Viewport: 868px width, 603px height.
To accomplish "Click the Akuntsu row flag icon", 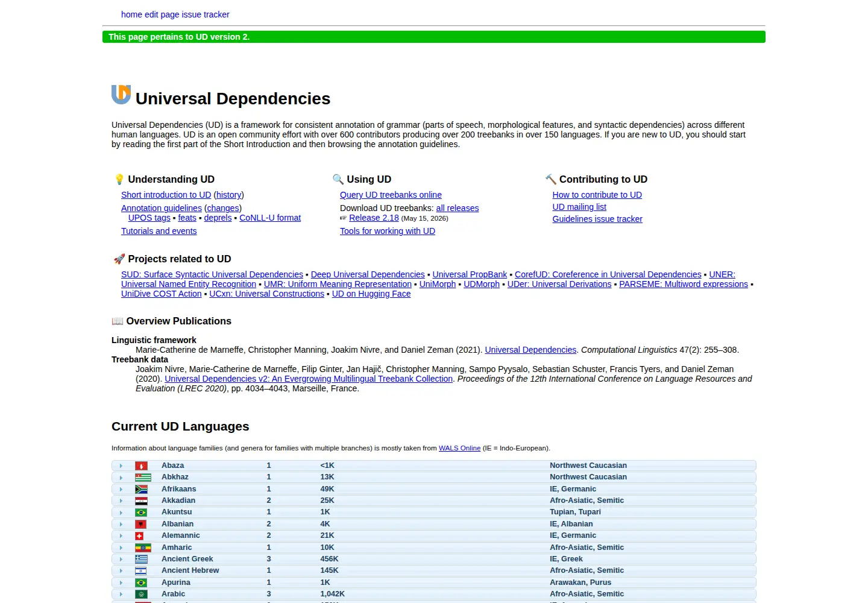I will tap(141, 513).
